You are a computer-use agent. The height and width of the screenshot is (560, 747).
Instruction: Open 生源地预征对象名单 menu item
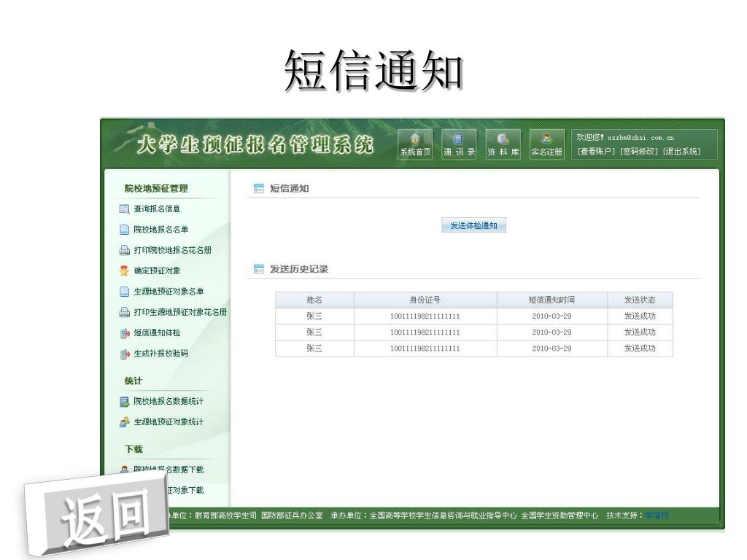click(169, 292)
